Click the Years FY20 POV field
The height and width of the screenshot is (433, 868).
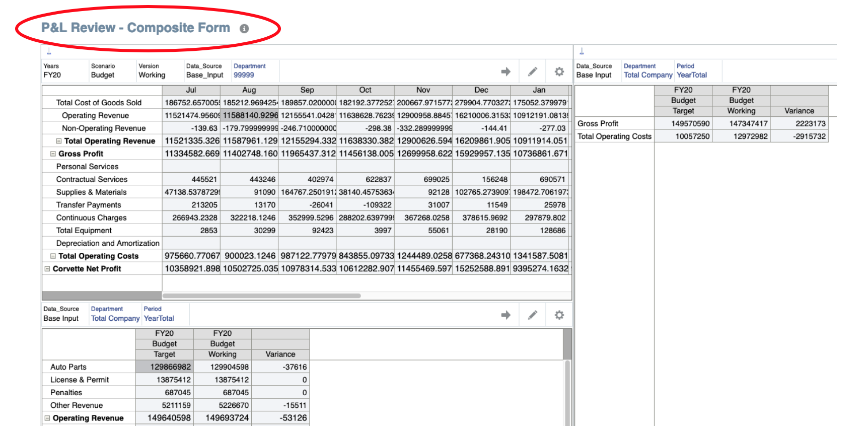point(64,70)
